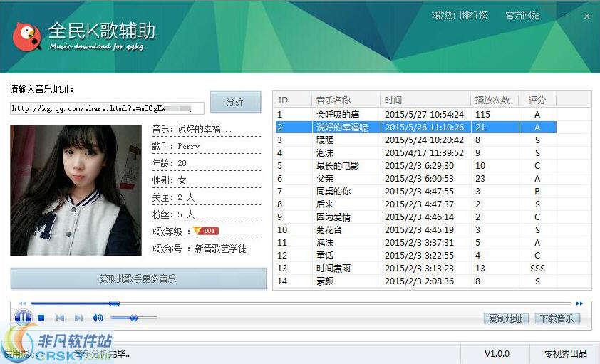The image size is (600, 364).
Task: Click the 粉丝: 5 人 text
Action: (x=173, y=214)
